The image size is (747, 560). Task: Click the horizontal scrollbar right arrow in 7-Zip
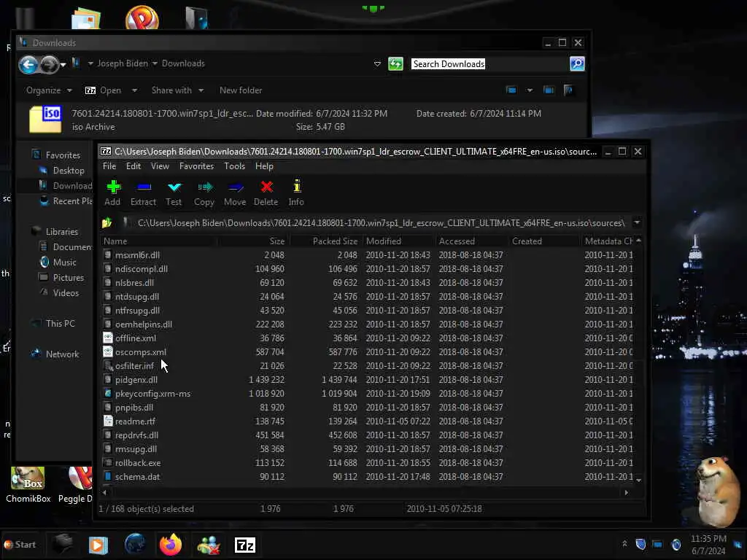pyautogui.click(x=626, y=492)
